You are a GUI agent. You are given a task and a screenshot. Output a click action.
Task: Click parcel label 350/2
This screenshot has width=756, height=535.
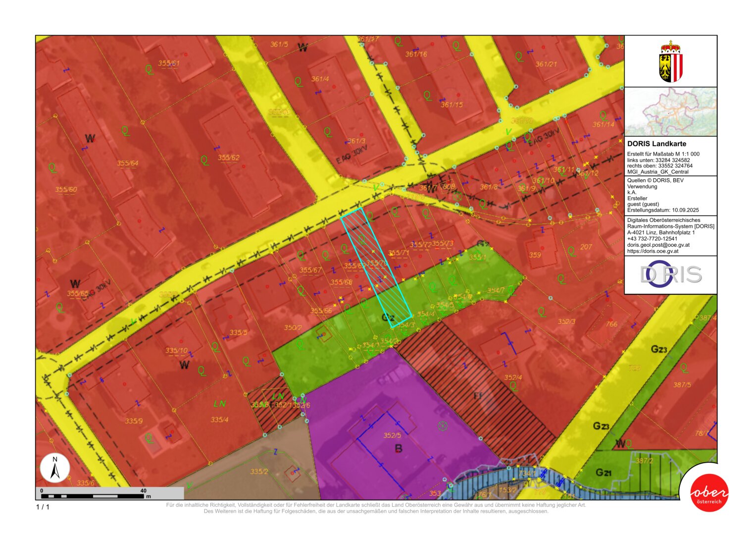pos(293,327)
